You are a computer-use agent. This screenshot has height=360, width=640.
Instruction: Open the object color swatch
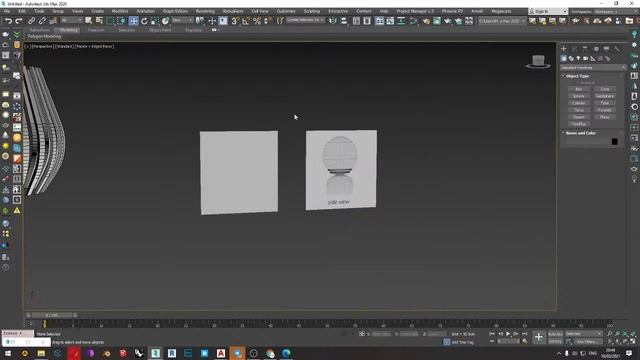pyautogui.click(x=614, y=142)
